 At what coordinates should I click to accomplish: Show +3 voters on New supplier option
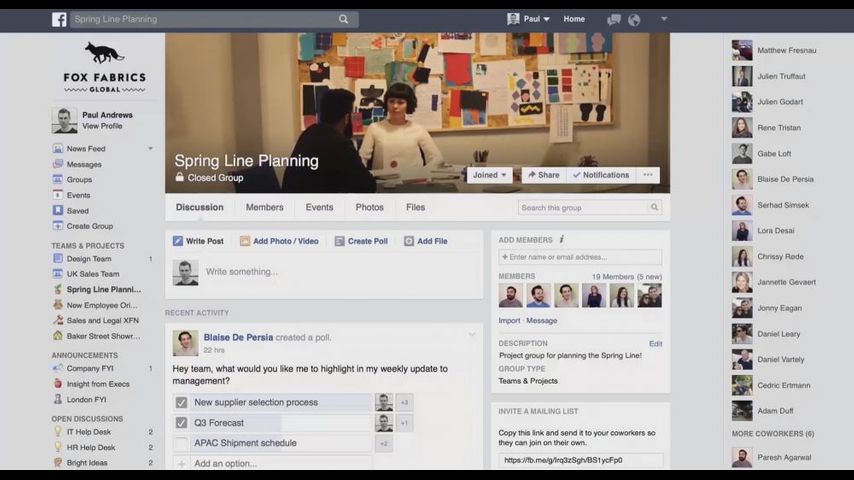[404, 403]
